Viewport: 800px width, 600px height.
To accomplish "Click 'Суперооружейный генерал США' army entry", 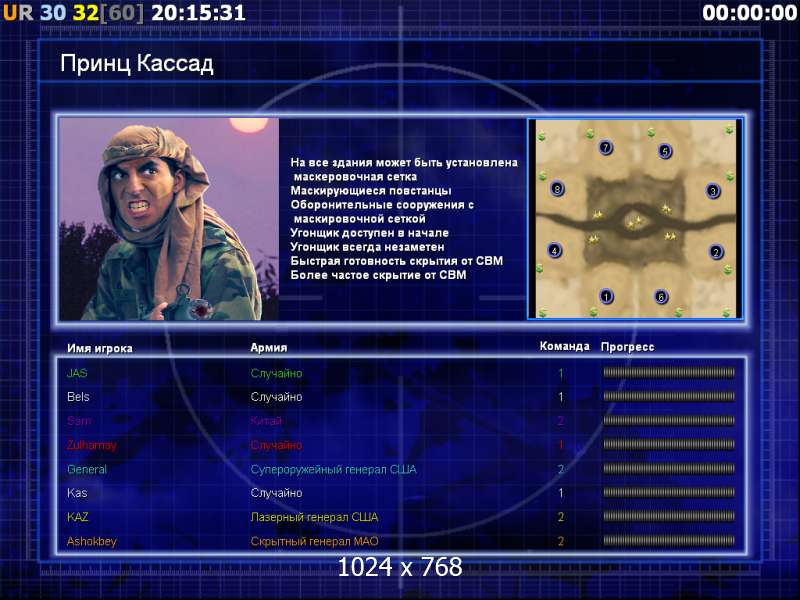I will click(x=333, y=469).
